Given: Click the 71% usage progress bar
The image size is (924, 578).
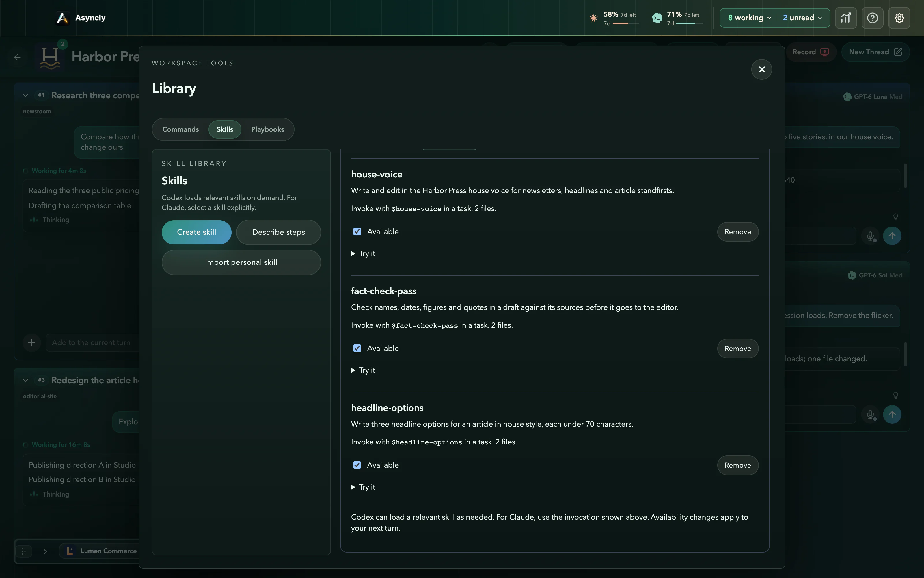Looking at the screenshot, I should [689, 24].
